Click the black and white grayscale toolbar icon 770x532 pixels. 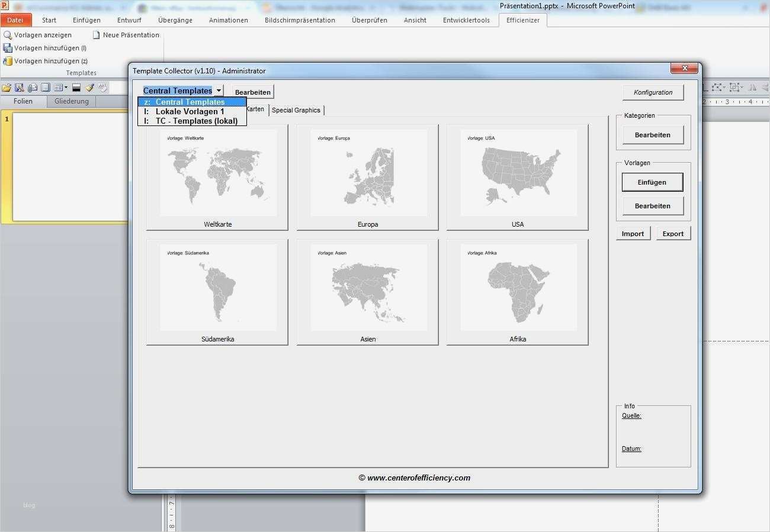(76, 88)
